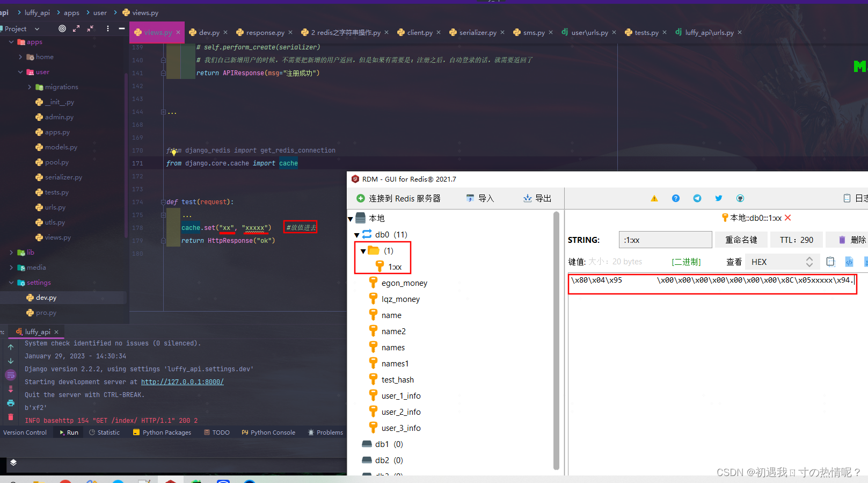Open Python Packages tool window
Viewport: 868px width, 483px height.
click(162, 432)
